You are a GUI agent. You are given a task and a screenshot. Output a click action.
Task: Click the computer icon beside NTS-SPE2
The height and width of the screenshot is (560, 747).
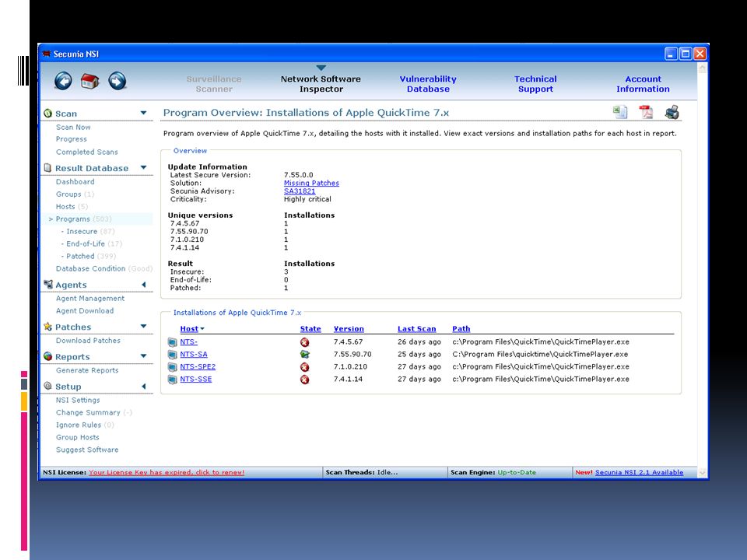[x=172, y=367]
